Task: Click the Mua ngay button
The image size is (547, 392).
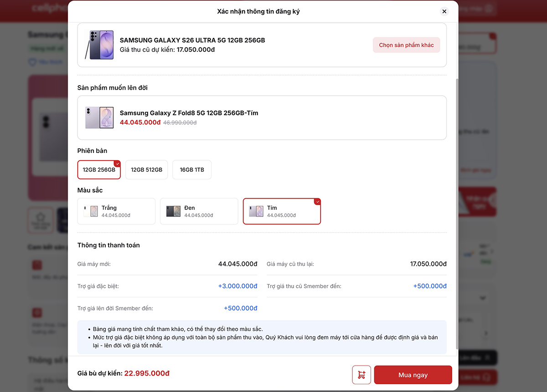Action: click(x=413, y=375)
